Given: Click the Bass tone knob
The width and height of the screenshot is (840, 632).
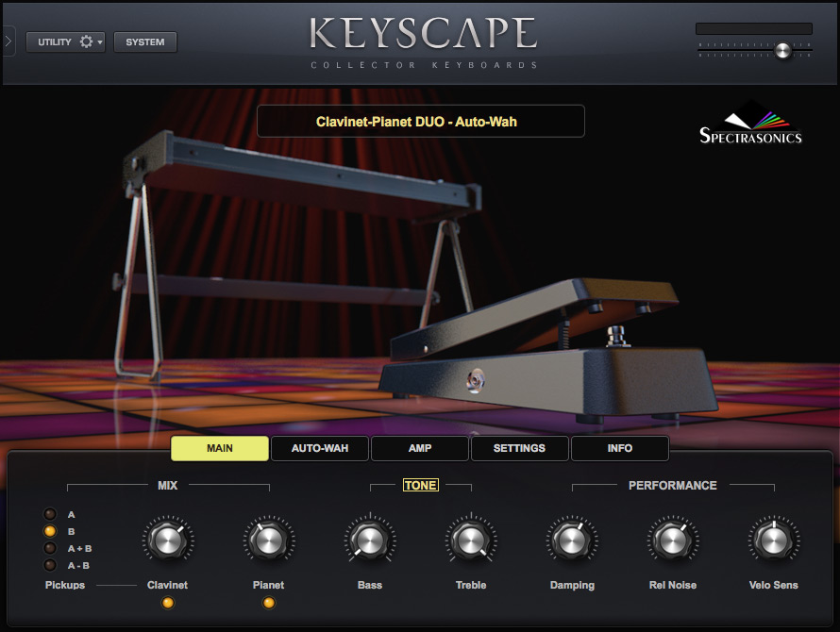Looking at the screenshot, I should pos(370,540).
